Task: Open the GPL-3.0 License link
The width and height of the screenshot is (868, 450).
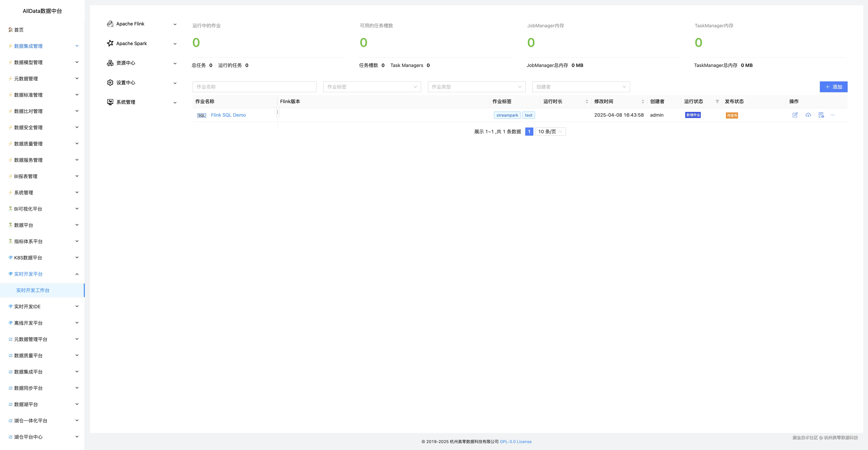Action: point(516,441)
